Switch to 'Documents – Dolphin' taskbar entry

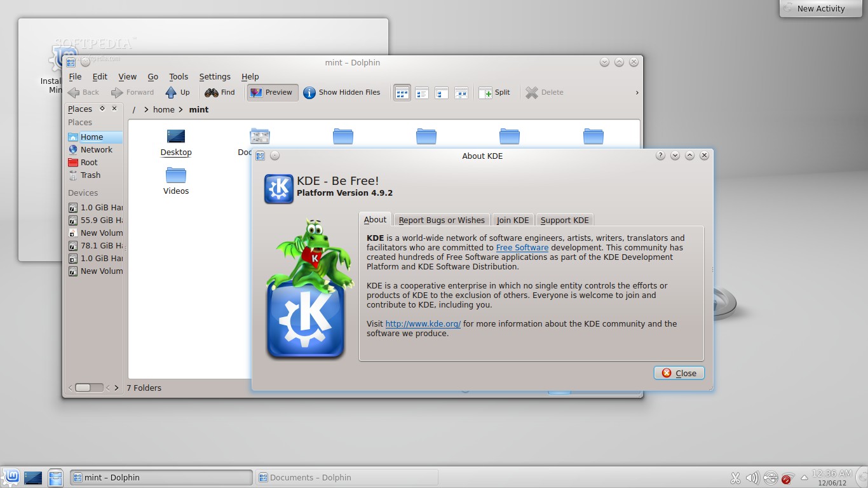[347, 477]
